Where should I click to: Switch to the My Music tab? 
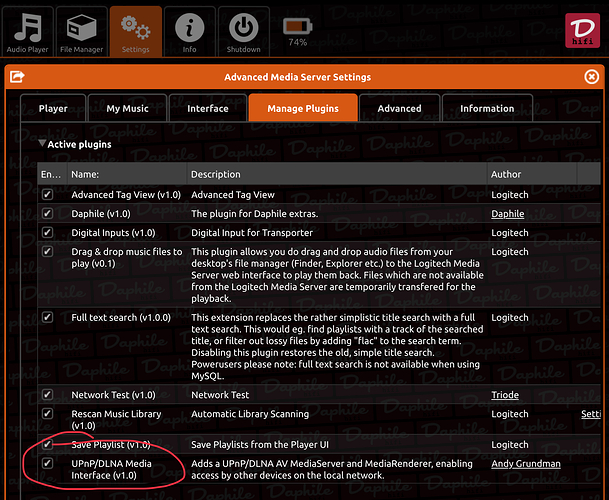[x=127, y=108]
